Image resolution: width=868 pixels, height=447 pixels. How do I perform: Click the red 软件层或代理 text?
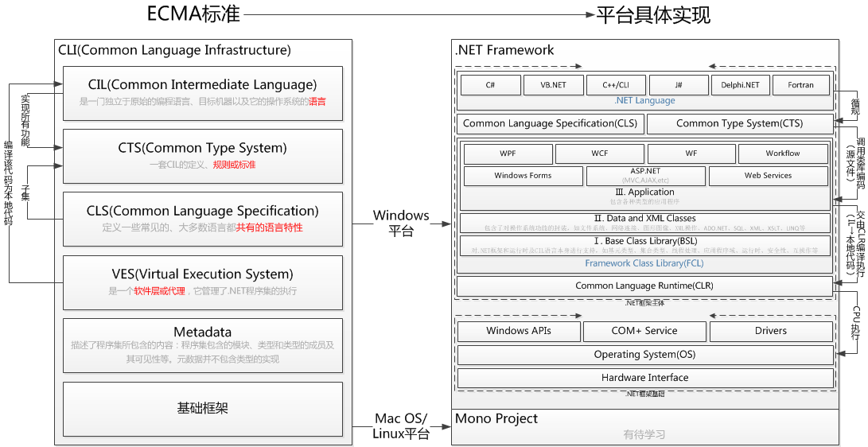tap(159, 291)
